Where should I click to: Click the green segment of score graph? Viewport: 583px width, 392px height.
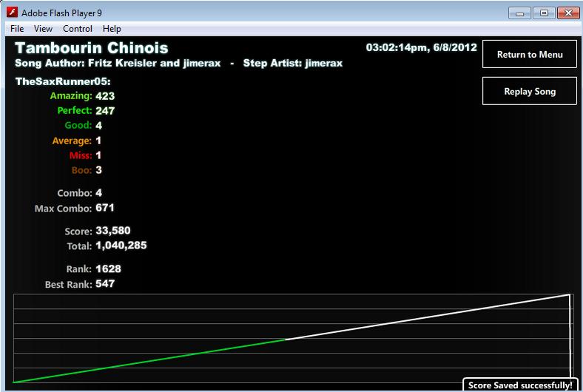coord(149,361)
